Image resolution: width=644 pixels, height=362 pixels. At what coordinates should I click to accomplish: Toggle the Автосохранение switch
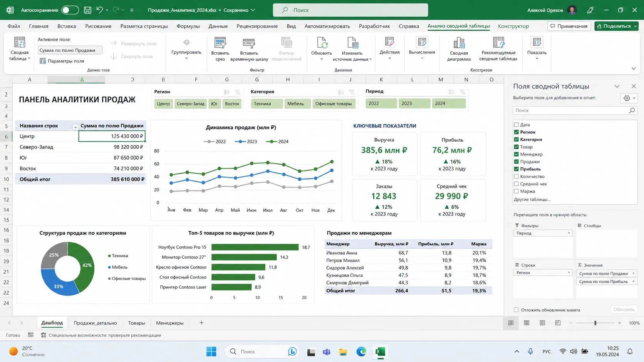pos(70,10)
